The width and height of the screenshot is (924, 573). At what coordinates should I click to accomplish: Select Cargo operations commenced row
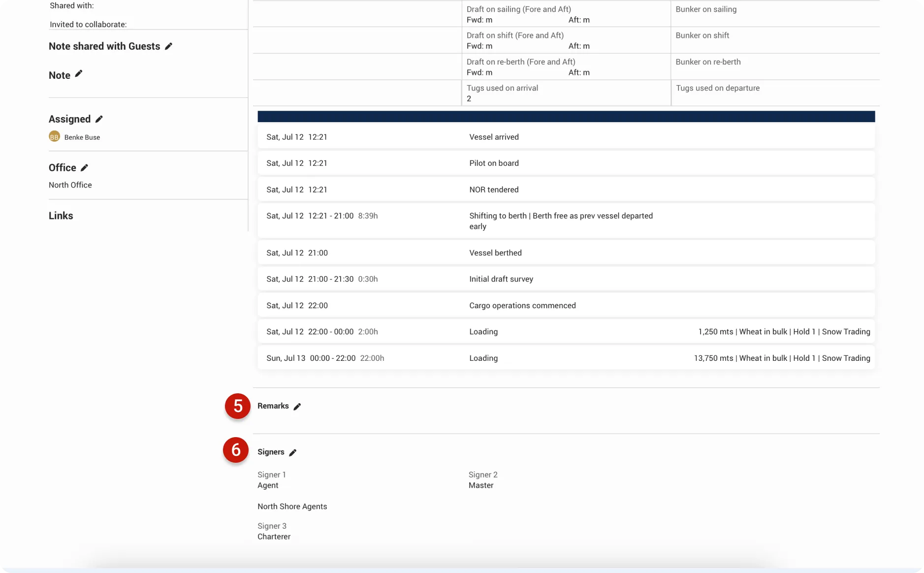coord(566,305)
